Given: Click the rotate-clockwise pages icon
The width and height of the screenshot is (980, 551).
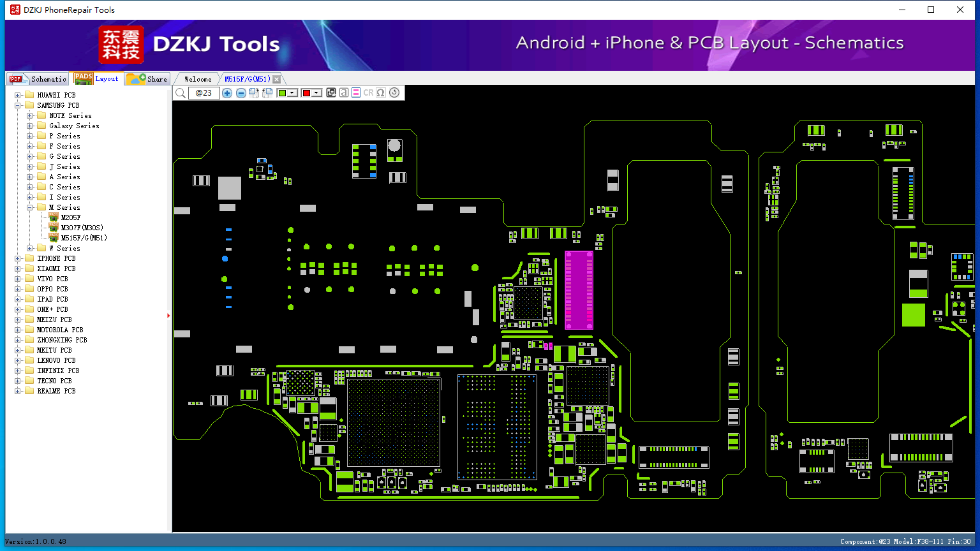Looking at the screenshot, I should pos(254,93).
